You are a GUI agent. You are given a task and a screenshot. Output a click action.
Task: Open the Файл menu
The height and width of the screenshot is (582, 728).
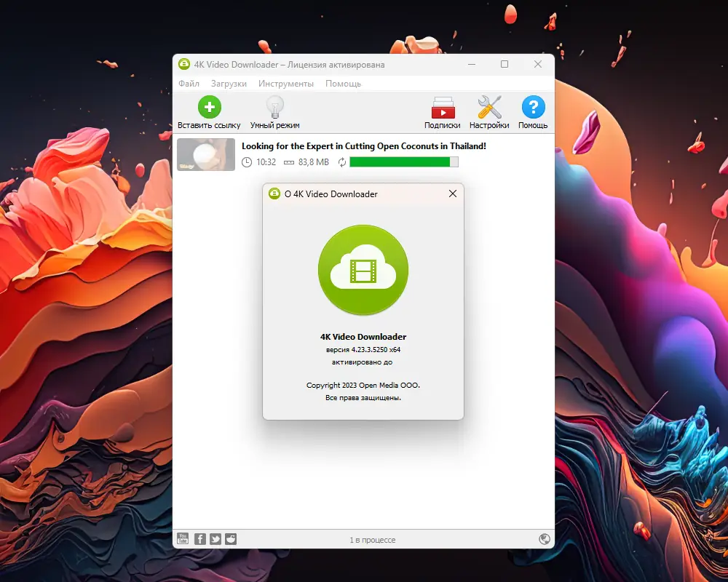coord(189,84)
